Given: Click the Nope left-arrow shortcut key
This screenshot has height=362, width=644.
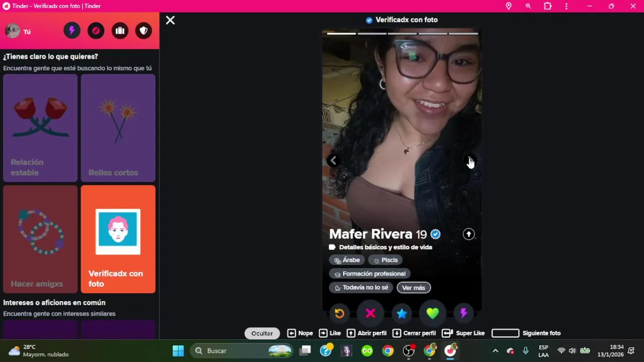Looking at the screenshot, I should pos(291,333).
